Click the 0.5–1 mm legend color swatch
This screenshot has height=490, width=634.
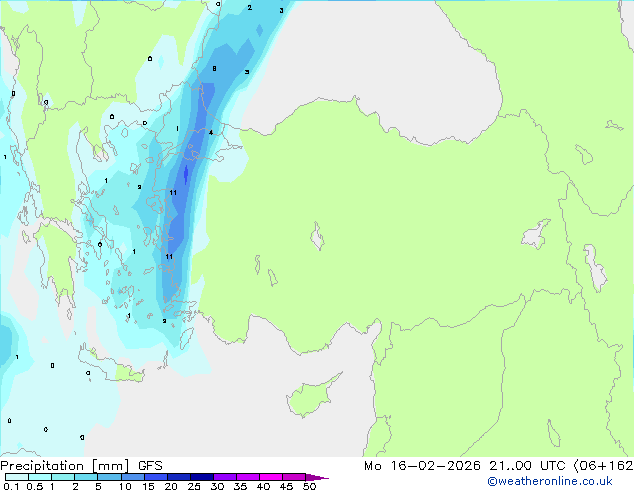pyautogui.click(x=40, y=477)
